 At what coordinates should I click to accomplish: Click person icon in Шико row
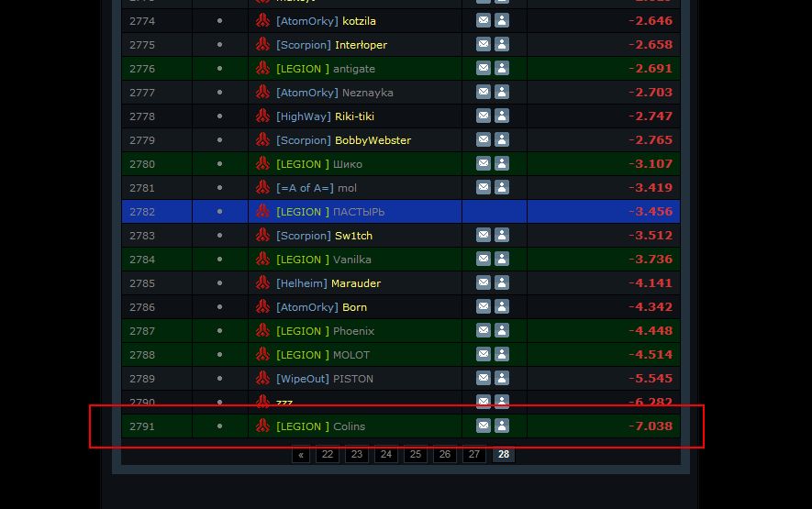tap(501, 163)
